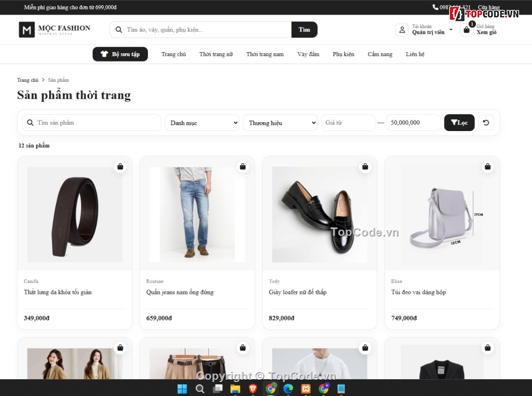Open Thắt lưng da khóa tối giản
Viewport: 532px width, 396px height.
[58, 292]
